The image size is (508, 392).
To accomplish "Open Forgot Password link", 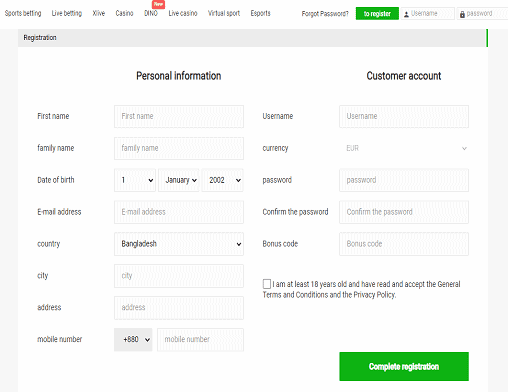I will [325, 14].
